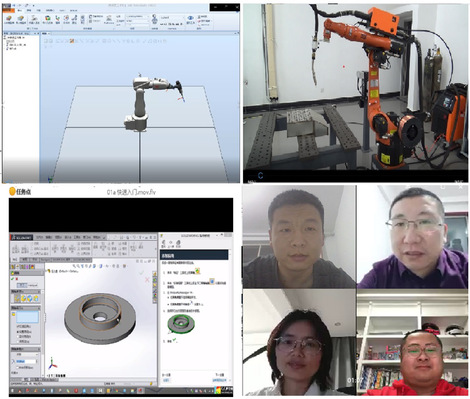Viewport: 470px width, 399px height.
Task: Open the dropdown in the bottom PropertyManager section
Action: pos(27,354)
